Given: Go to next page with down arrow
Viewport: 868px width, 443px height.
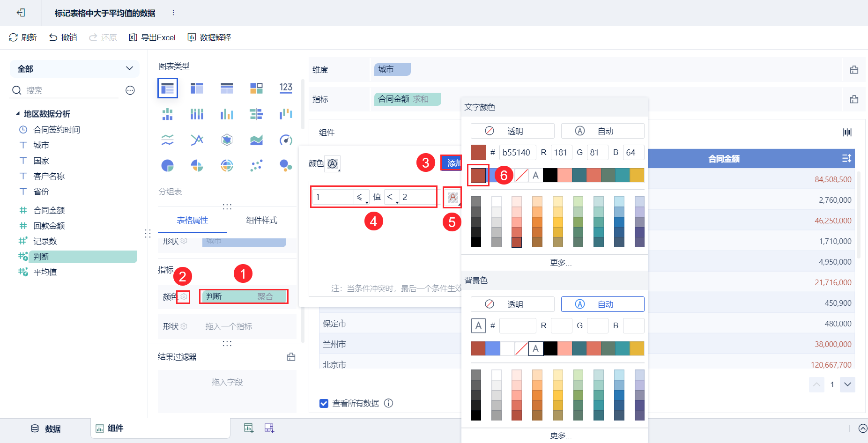Looking at the screenshot, I should click(847, 384).
